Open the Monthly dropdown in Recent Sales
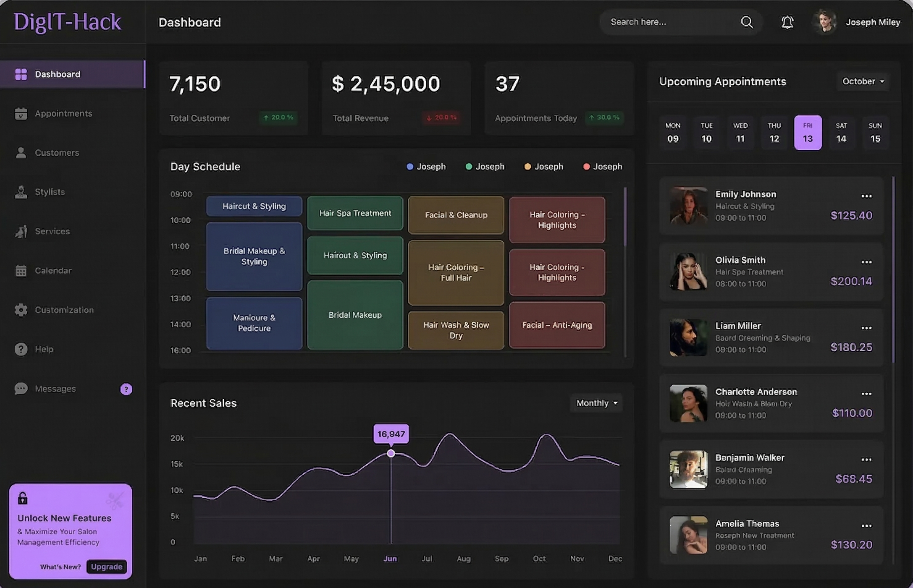This screenshot has height=588, width=913. click(x=596, y=403)
